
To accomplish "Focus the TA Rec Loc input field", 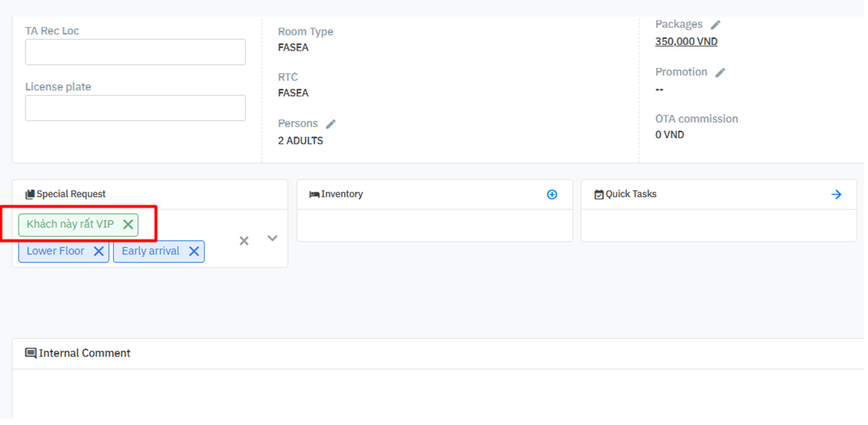I will [x=135, y=52].
